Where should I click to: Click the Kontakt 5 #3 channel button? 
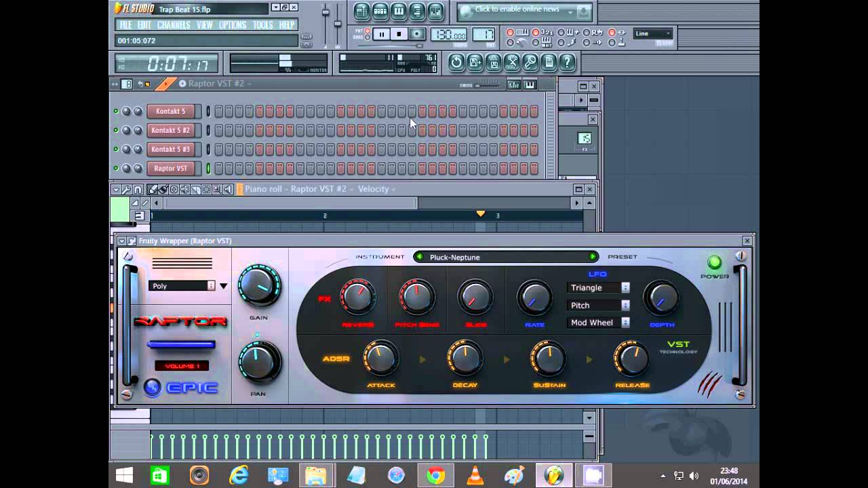click(171, 149)
